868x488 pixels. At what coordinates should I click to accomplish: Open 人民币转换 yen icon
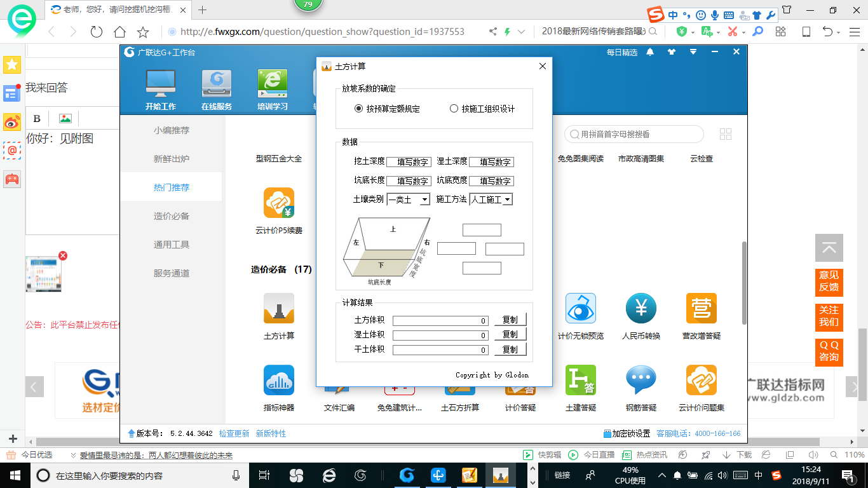[x=641, y=309]
